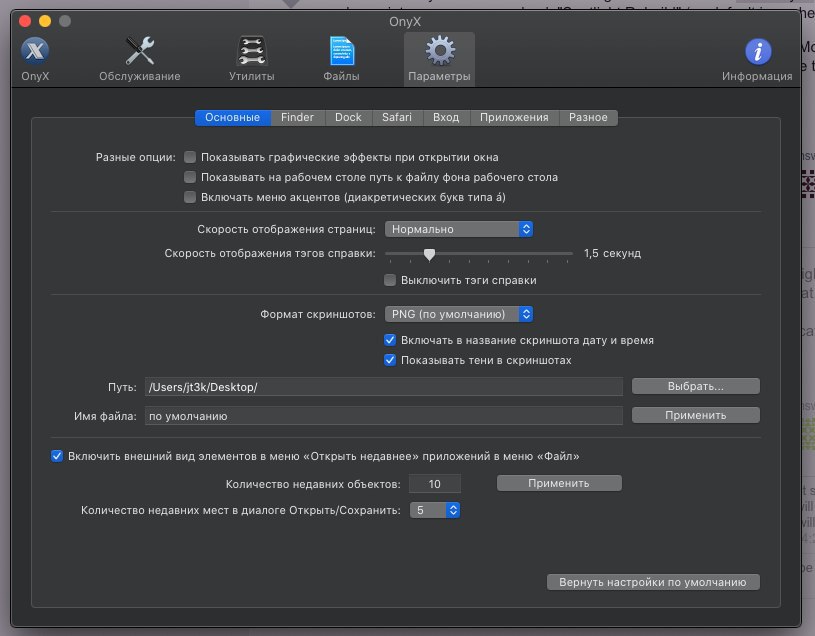Enable graphic effects when opening windows
This screenshot has height=636, width=815.
pos(190,157)
